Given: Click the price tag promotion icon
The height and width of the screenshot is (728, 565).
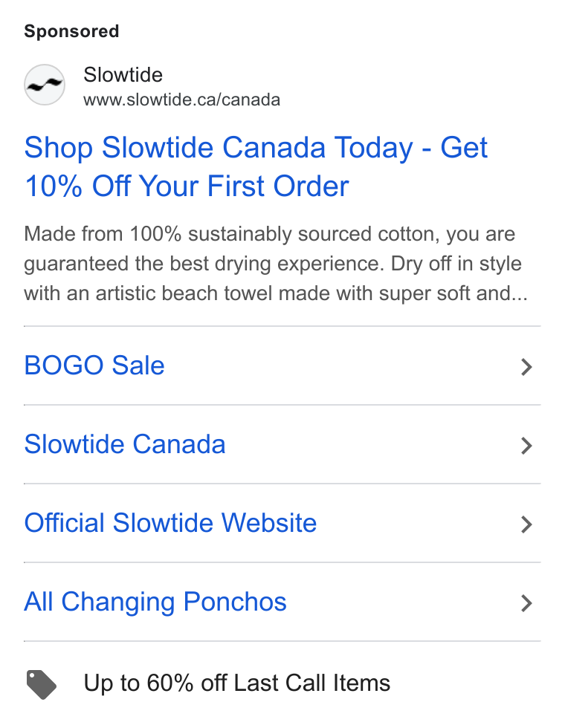Looking at the screenshot, I should 42,684.
